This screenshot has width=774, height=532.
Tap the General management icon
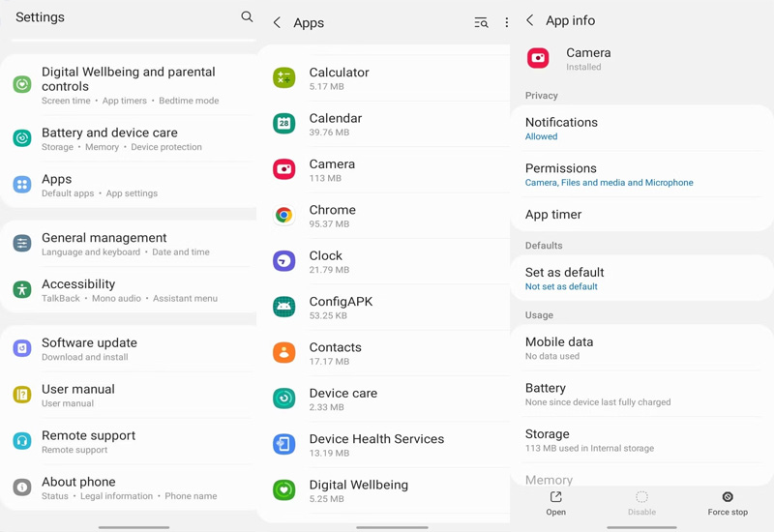(x=22, y=244)
